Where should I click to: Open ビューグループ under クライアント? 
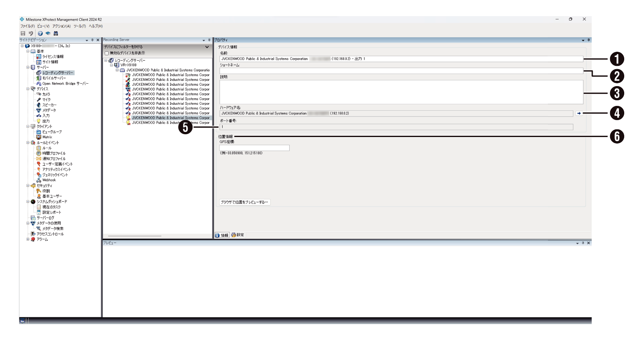click(x=52, y=132)
